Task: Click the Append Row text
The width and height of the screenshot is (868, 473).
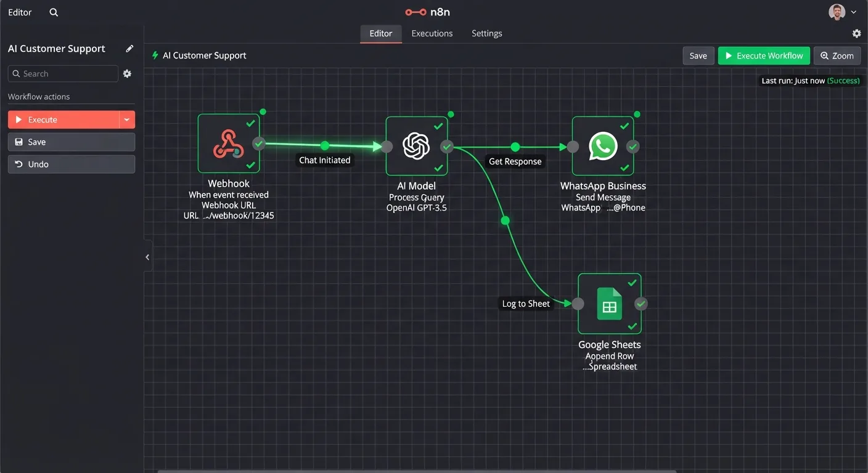Action: point(610,356)
